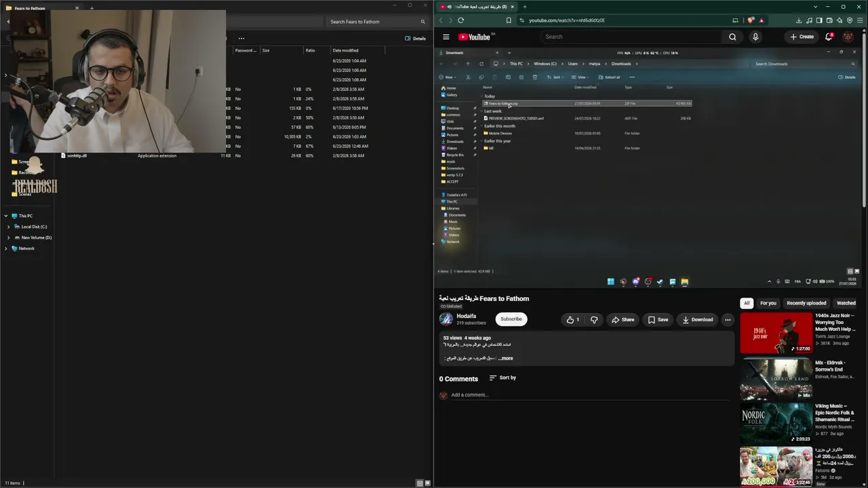
Task: Open YouTube notifications bell
Action: coord(829,37)
